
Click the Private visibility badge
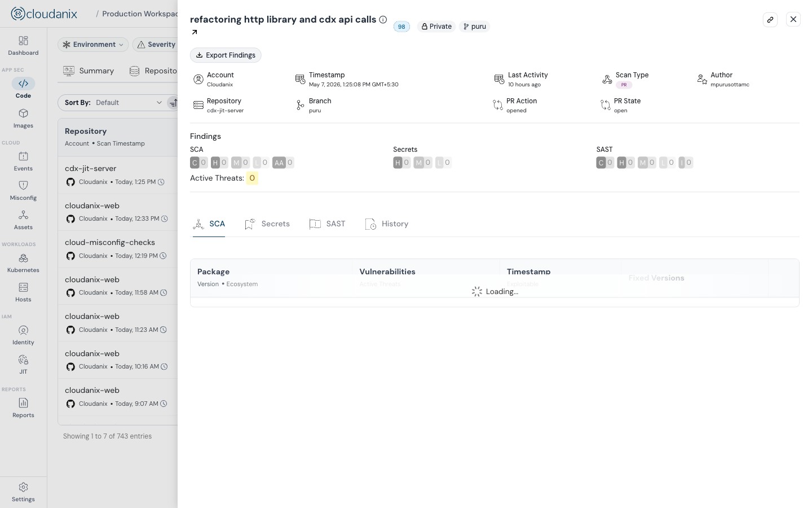pos(436,27)
